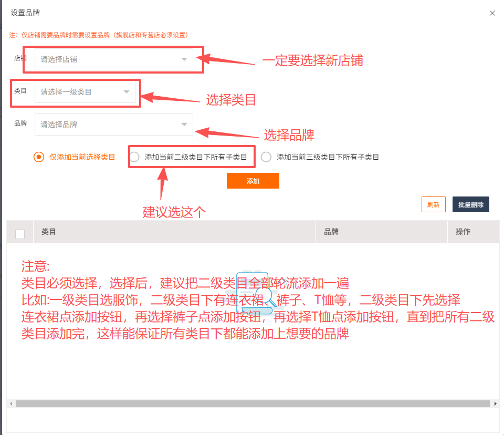Click the 批量删除 batch delete button
Screen dimensions: 504x435
click(x=470, y=205)
